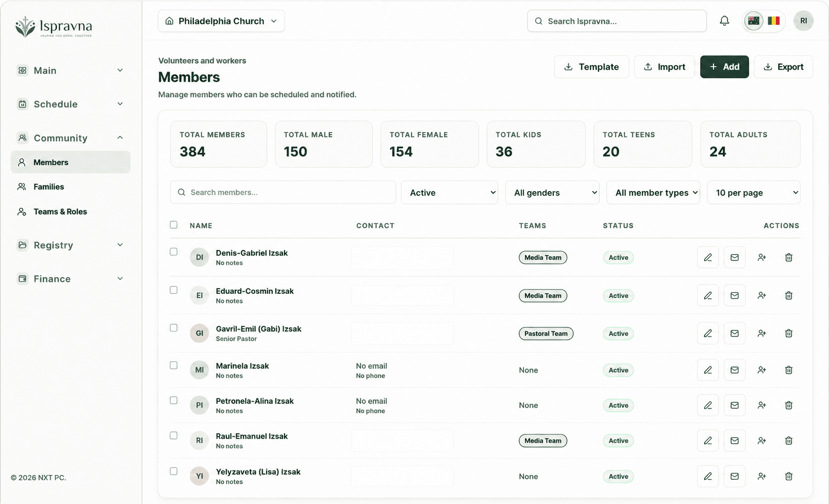This screenshot has width=829, height=504.
Task: Delete Yelyzaveta (Lisa) Izsak row
Action: click(x=789, y=476)
